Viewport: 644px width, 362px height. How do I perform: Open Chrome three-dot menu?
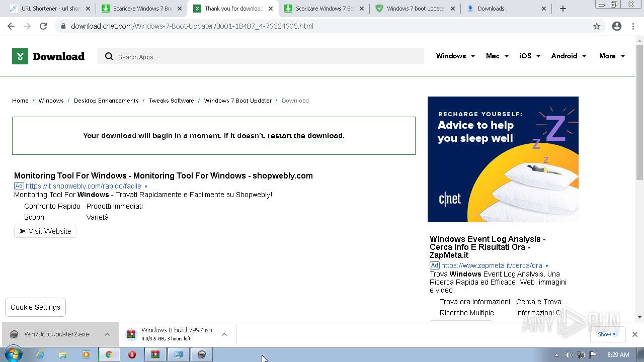point(633,26)
